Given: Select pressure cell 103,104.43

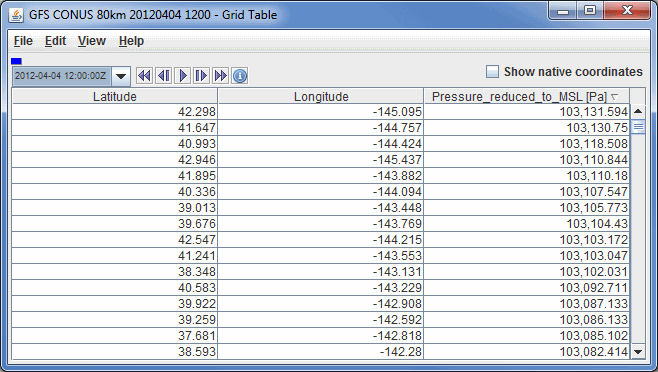Looking at the screenshot, I should click(527, 223).
